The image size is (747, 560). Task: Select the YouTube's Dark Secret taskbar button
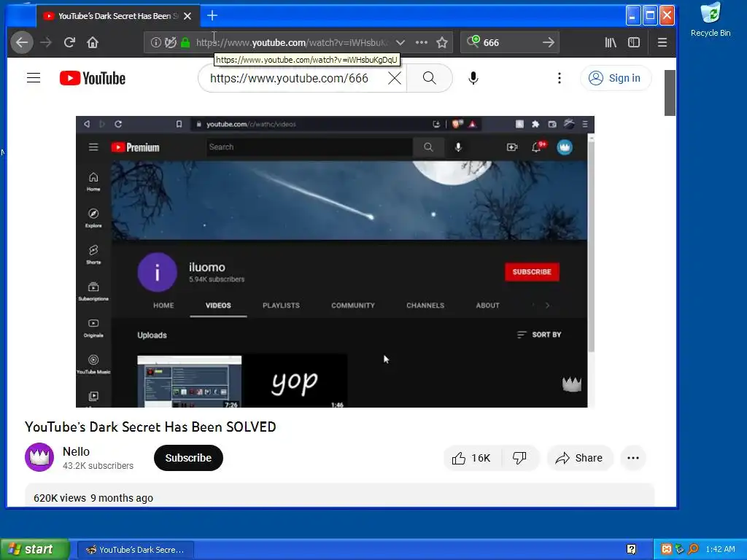pos(135,550)
